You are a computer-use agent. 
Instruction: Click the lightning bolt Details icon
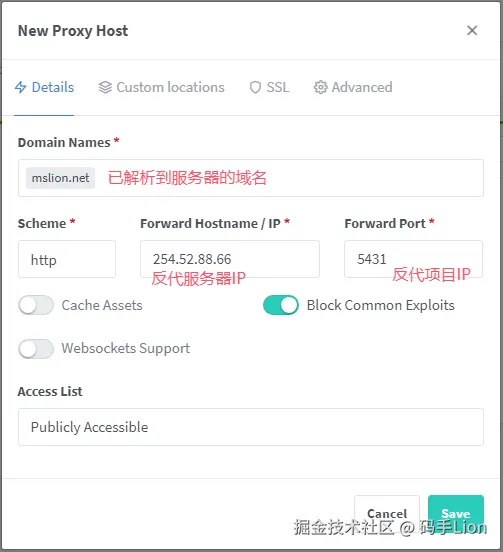(20, 87)
